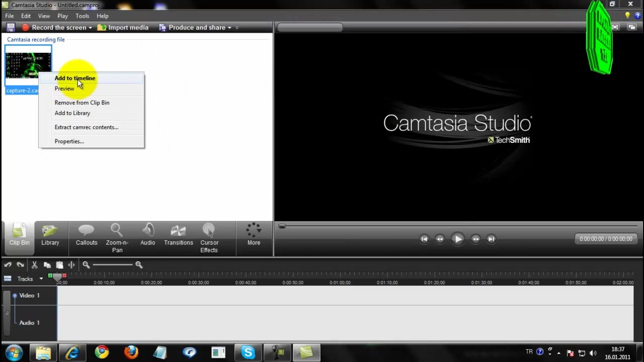The width and height of the screenshot is (644, 362).
Task: Open the View menu
Action: pos(44,16)
